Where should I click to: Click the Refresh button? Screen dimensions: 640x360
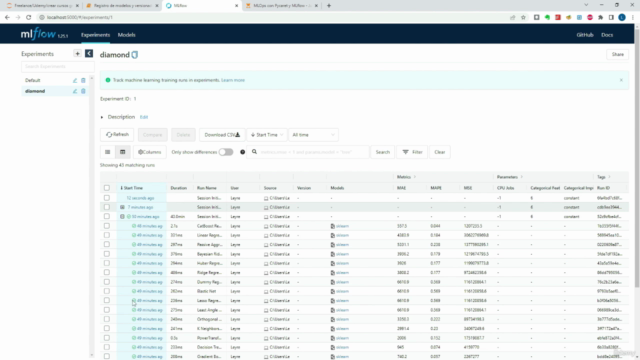118,135
